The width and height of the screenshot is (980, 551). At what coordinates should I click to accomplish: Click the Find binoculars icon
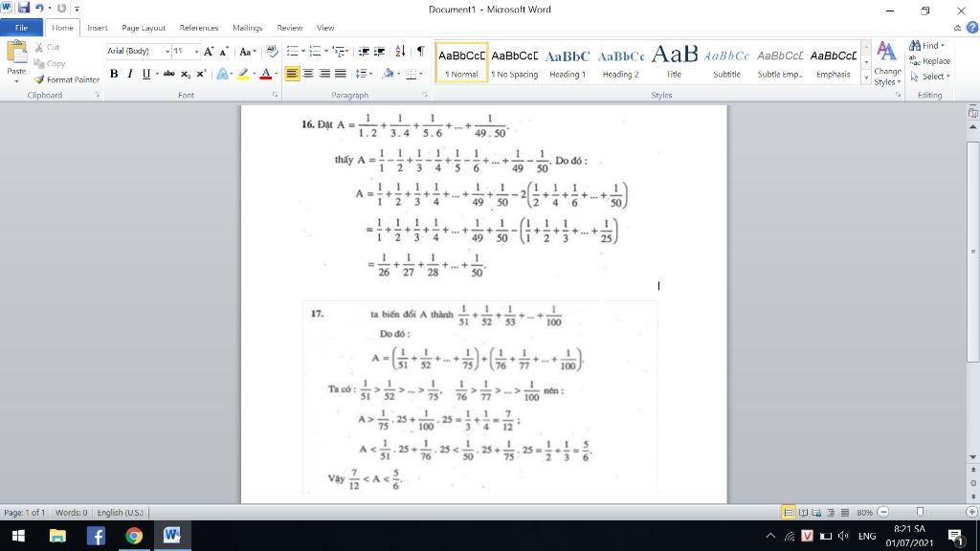click(915, 46)
